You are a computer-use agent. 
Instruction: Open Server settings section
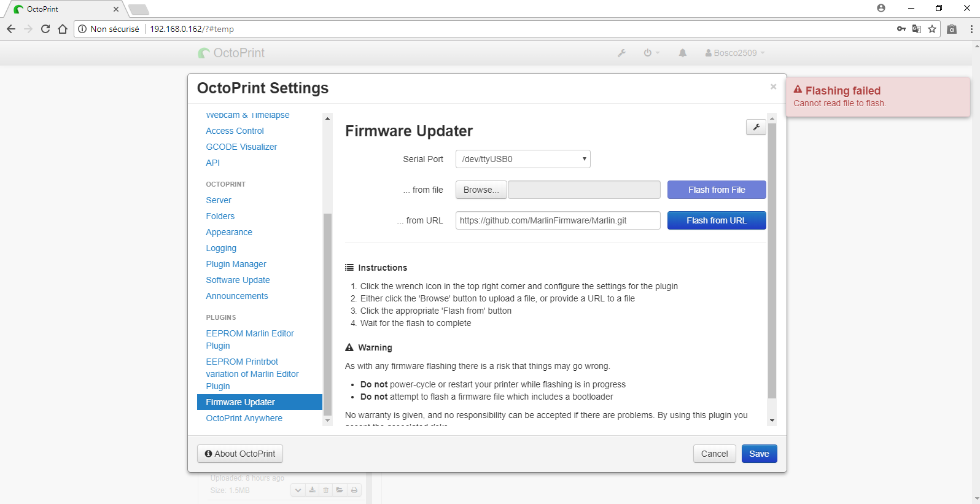[x=219, y=200]
